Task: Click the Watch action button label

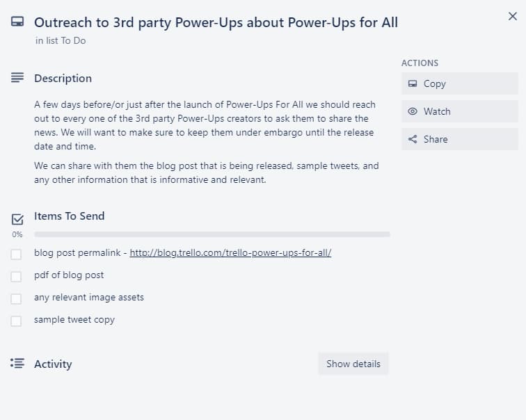Action: point(437,111)
